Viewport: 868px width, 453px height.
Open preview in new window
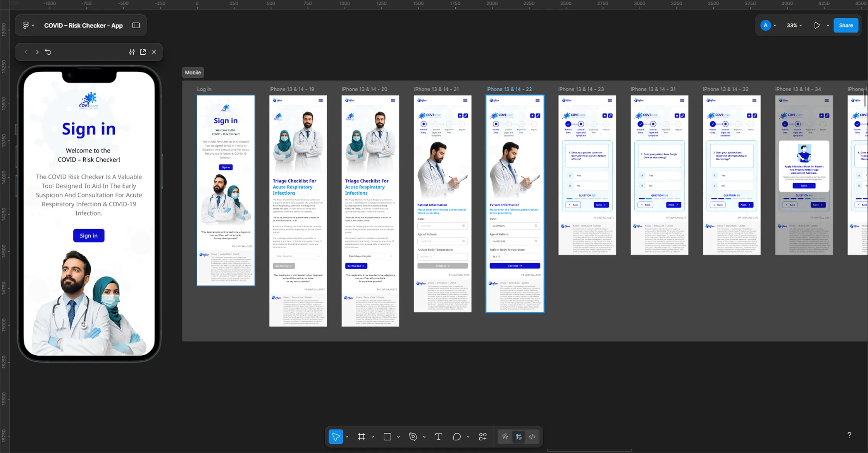pos(143,52)
